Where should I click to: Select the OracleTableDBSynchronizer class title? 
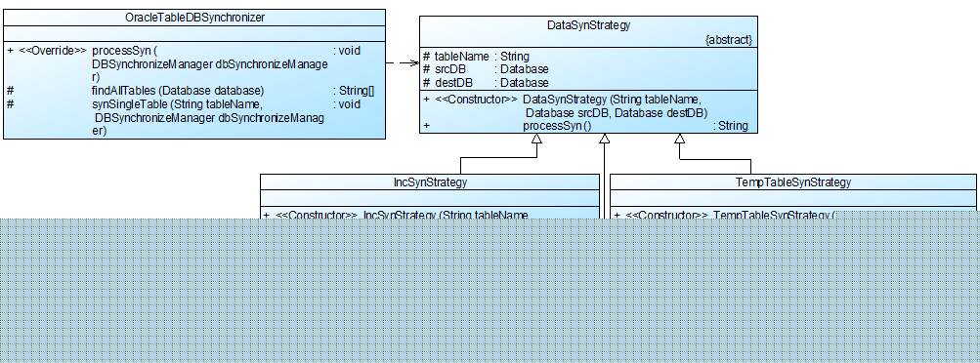tap(194, 18)
